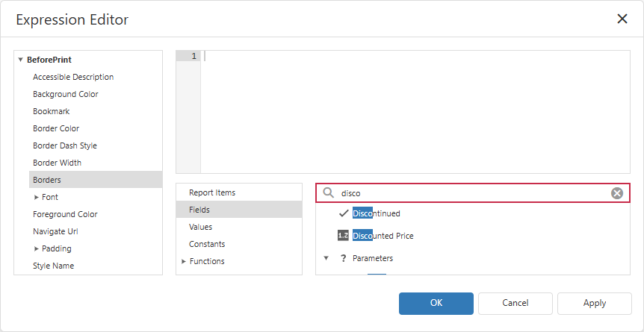The image size is (644, 332).
Task: Confirm with the OK button
Action: (x=436, y=303)
